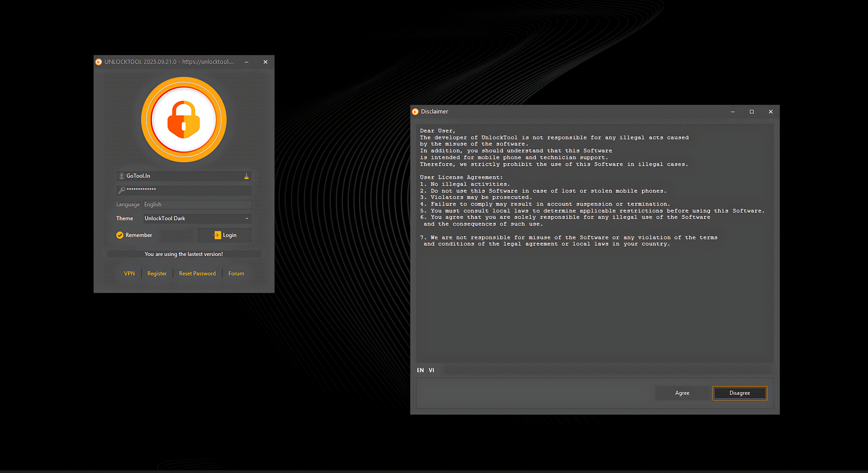
Task: Switch disclaimer to the EN tab
Action: point(420,370)
